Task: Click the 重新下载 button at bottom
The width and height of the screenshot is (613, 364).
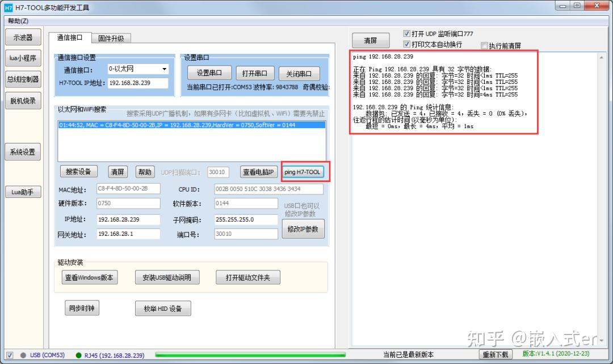Action: click(496, 354)
